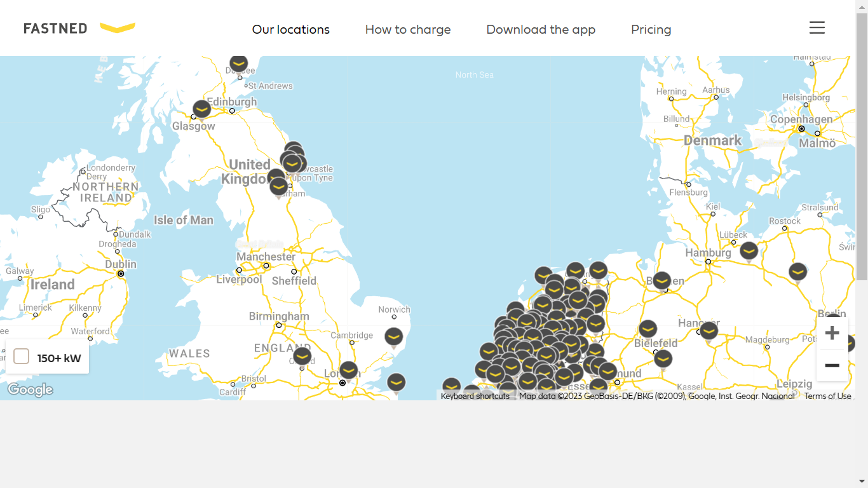Open Keyboard shortcuts for the map

pos(475,396)
